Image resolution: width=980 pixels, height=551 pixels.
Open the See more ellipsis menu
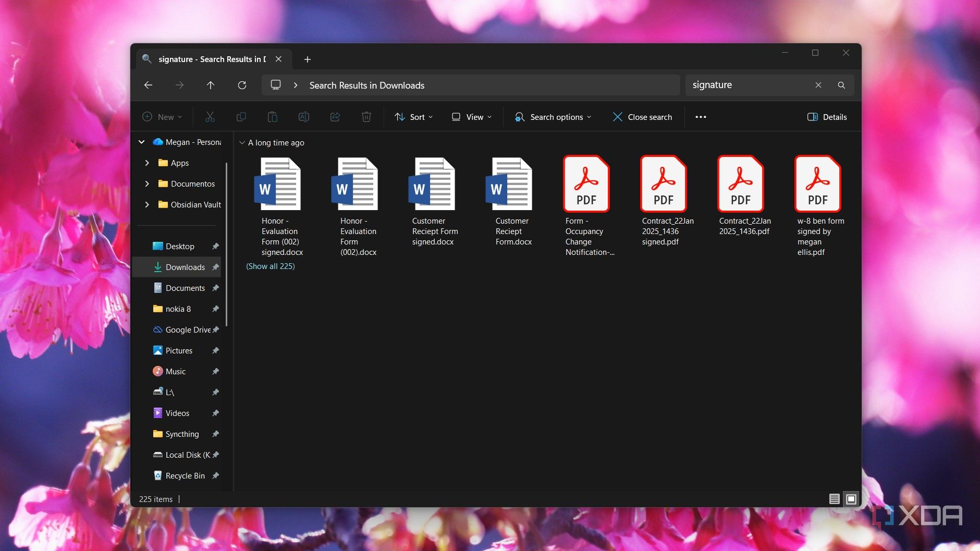click(701, 117)
